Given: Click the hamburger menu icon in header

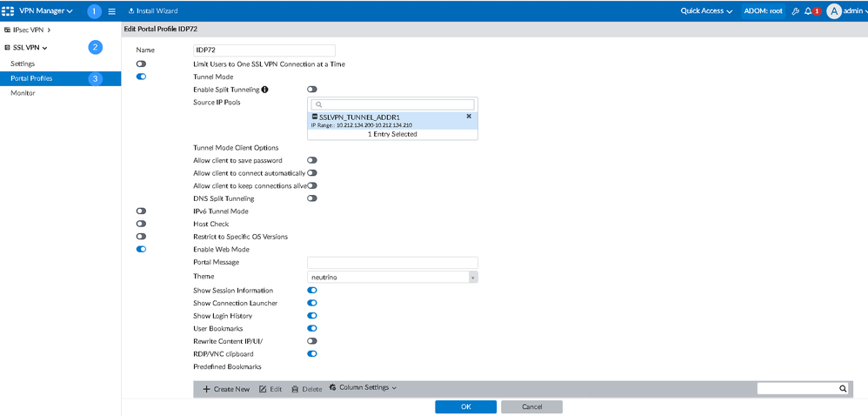Looking at the screenshot, I should pyautogui.click(x=111, y=11).
